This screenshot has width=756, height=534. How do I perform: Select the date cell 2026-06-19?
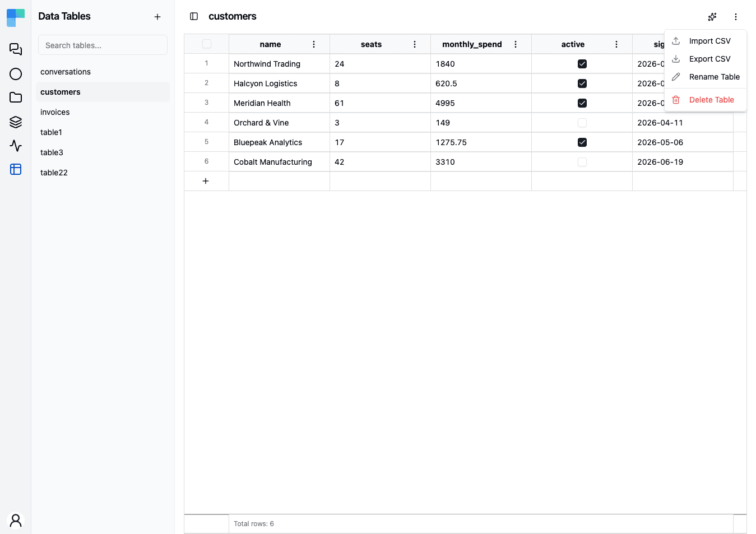tap(683, 162)
